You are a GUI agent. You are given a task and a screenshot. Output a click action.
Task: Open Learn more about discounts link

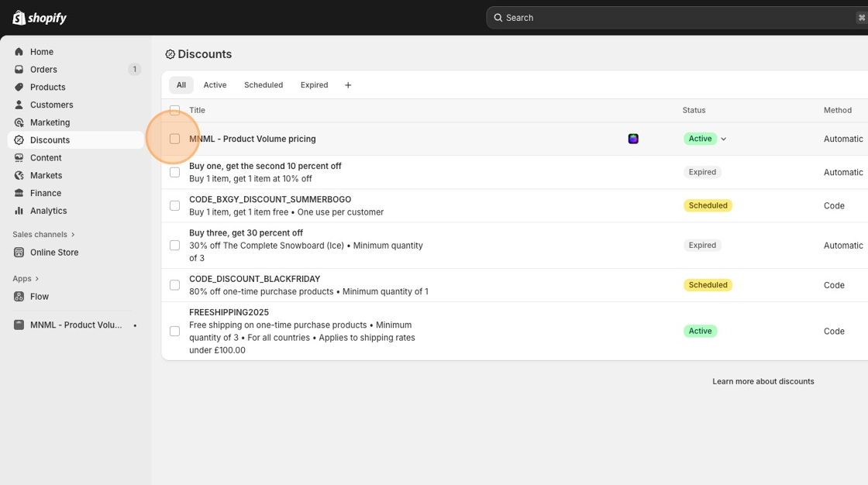click(x=763, y=381)
